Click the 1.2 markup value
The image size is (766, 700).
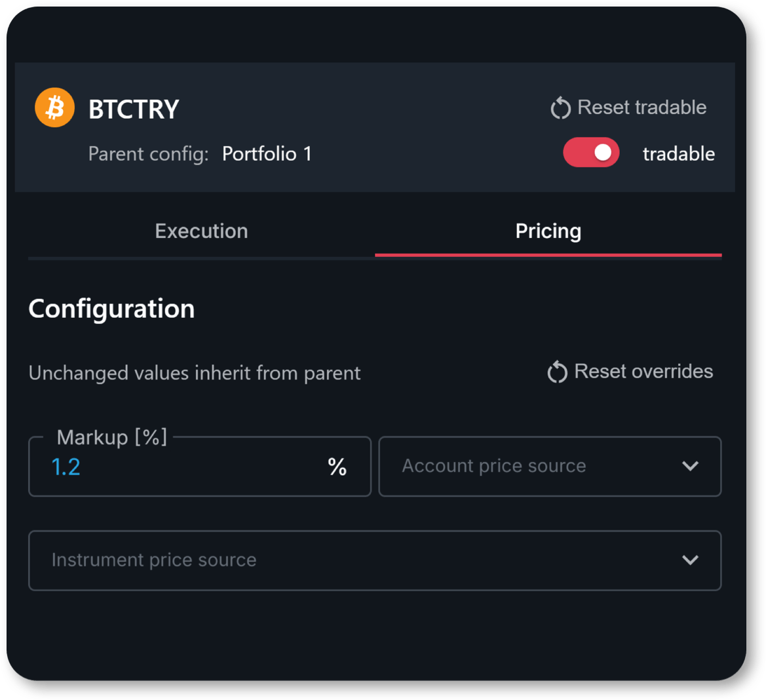tap(66, 467)
